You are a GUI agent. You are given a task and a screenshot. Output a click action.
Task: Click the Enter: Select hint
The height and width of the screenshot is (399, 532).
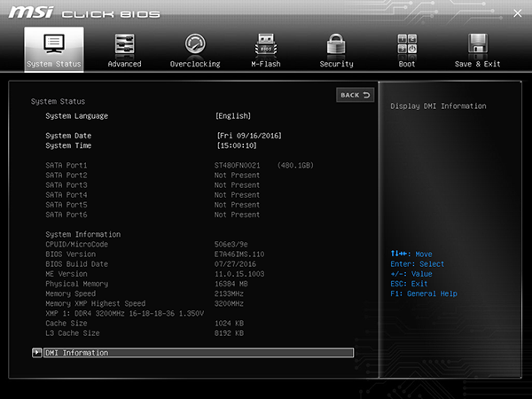pyautogui.click(x=417, y=264)
